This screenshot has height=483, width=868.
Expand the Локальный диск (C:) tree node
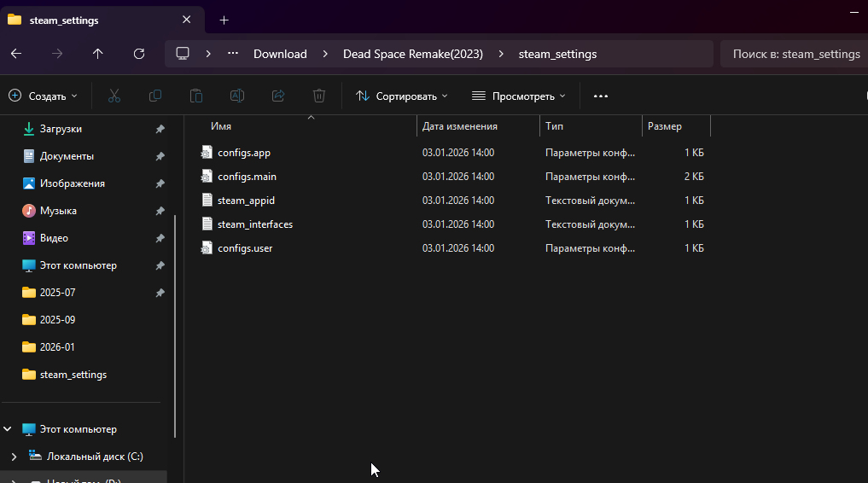14,457
